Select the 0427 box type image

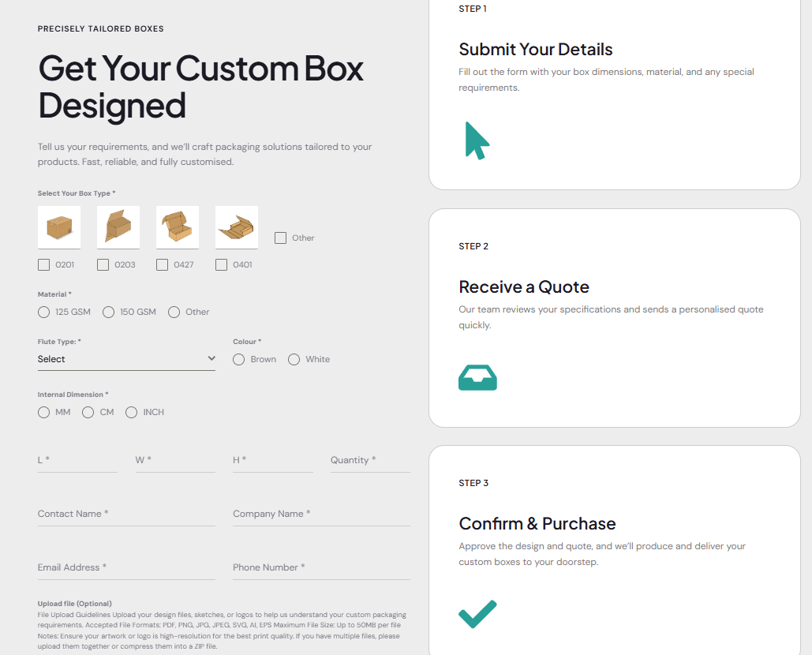[177, 226]
